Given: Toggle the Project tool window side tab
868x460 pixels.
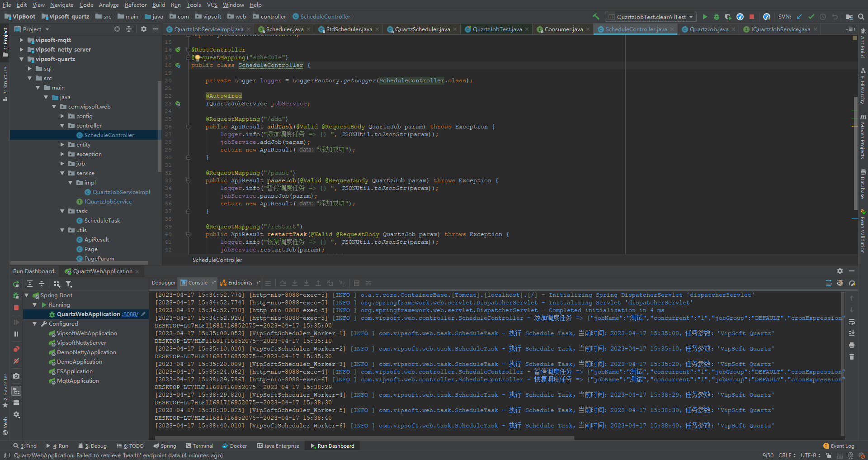Looking at the screenshot, I should click(5, 42).
